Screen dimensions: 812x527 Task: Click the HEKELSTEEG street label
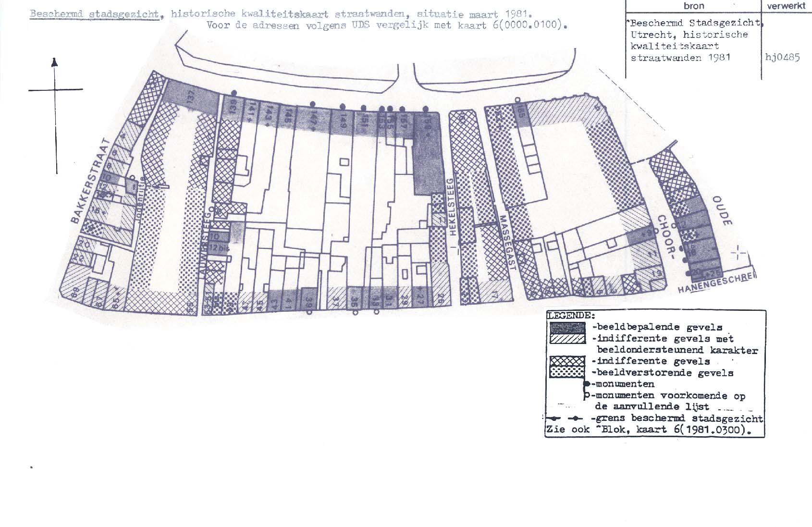point(451,207)
